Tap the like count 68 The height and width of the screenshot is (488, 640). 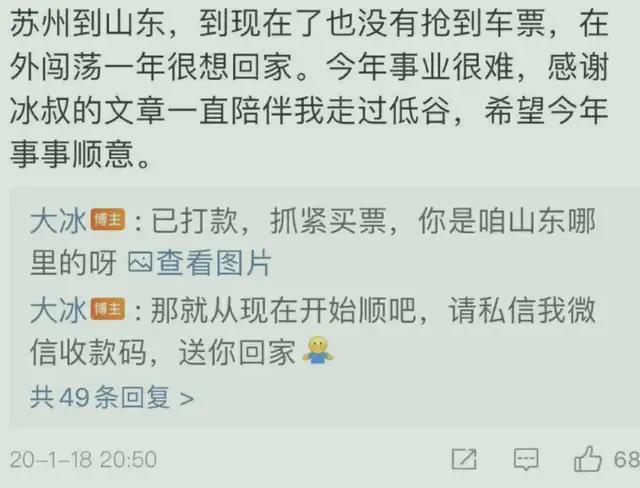click(627, 459)
